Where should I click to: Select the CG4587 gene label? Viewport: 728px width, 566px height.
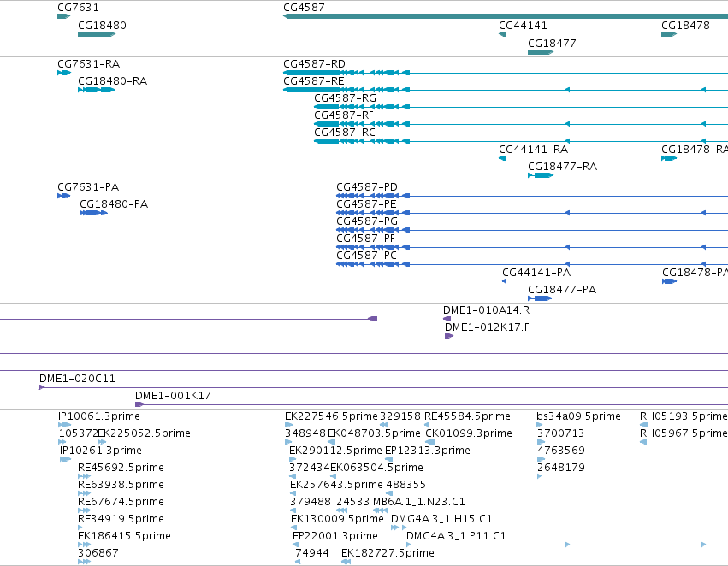[304, 8]
